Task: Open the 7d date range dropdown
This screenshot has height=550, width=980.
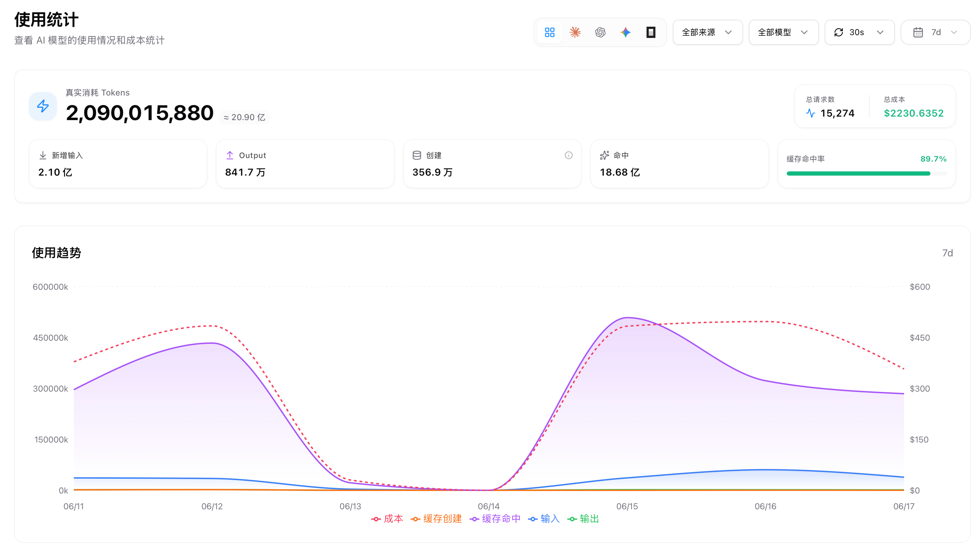Action: 935,32
